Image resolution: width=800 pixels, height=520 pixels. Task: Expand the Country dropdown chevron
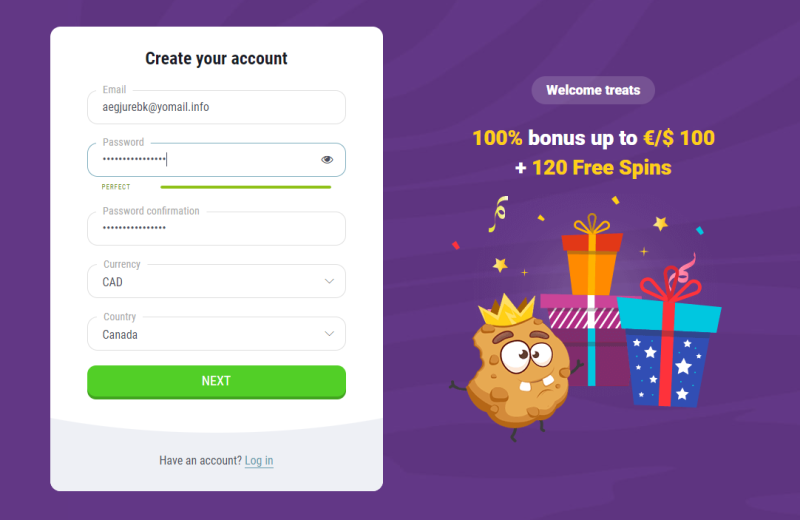coord(330,334)
